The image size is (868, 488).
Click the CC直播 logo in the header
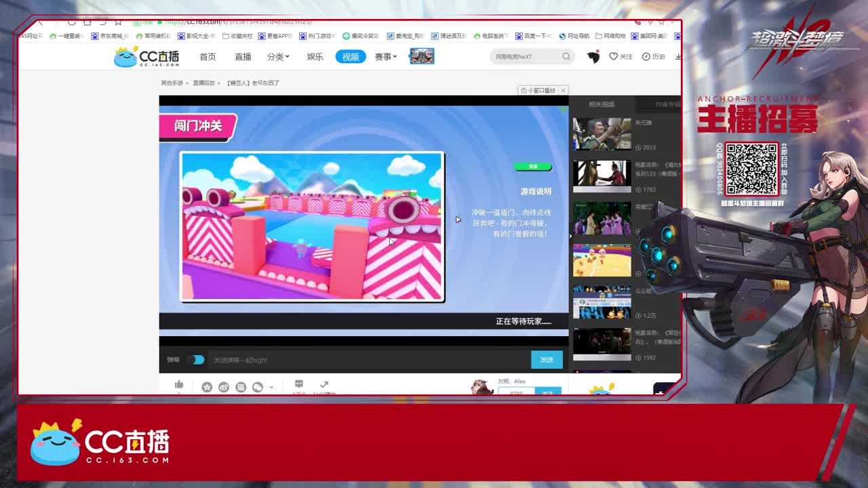pyautogui.click(x=146, y=57)
